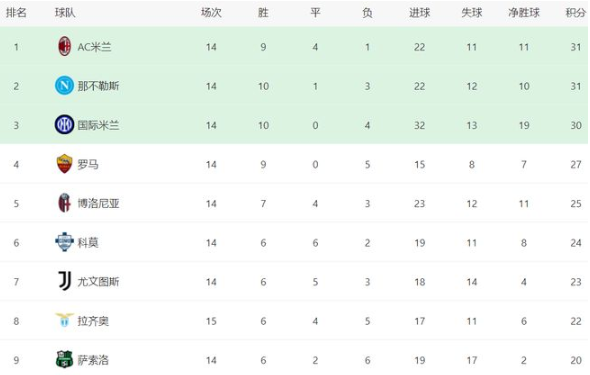This screenshot has height=375, width=590.
Task: Sort by the 积分 column header
Action: [x=576, y=13]
